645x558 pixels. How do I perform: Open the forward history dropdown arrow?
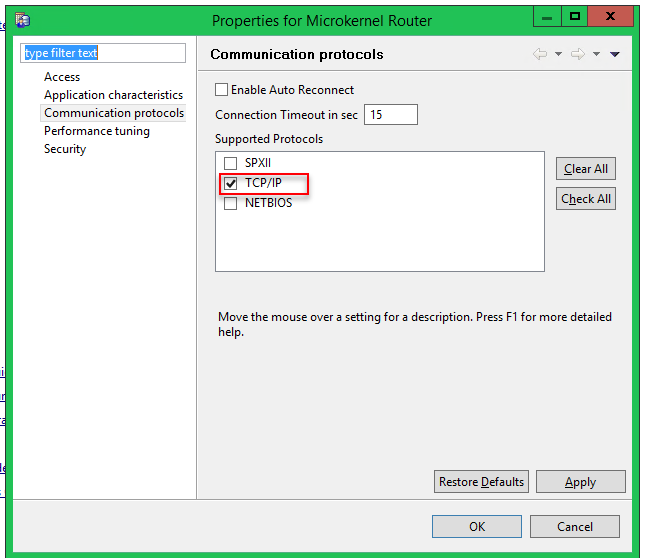(596, 54)
